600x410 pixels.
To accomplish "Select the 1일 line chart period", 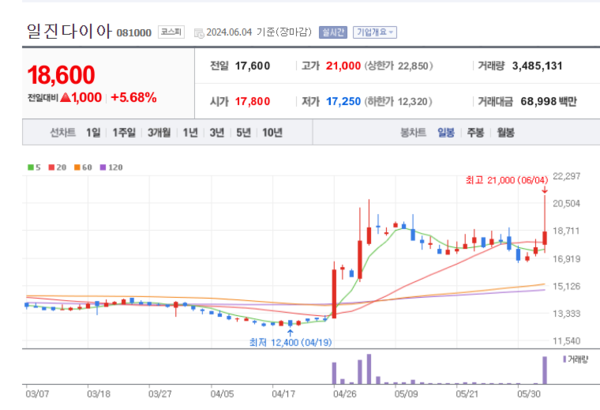I will [93, 132].
